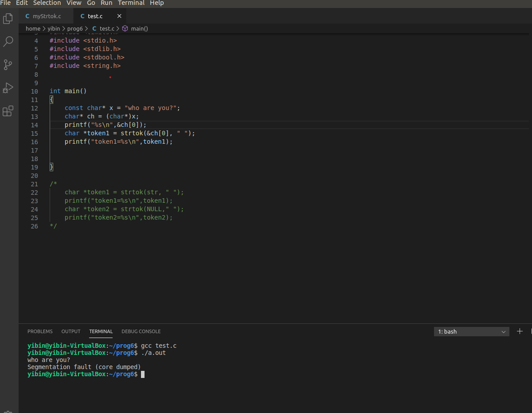Open the Help menu
532x413 pixels.
pos(157,3)
